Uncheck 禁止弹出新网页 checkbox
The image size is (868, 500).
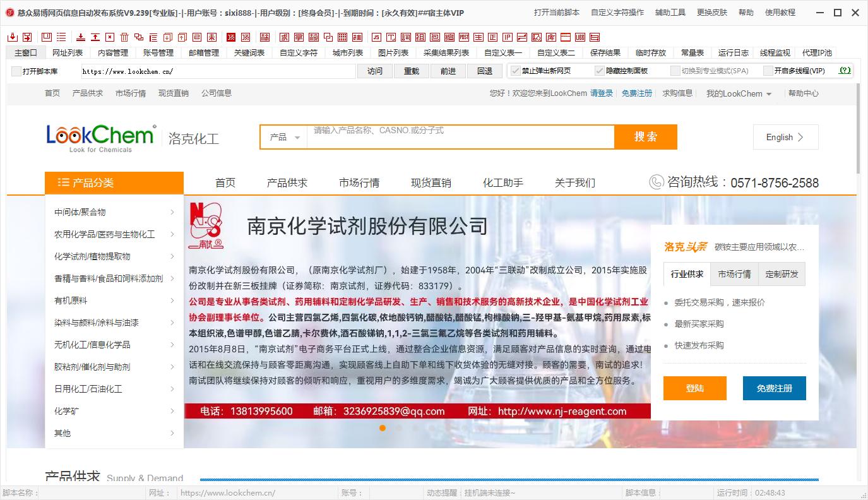pyautogui.click(x=516, y=71)
